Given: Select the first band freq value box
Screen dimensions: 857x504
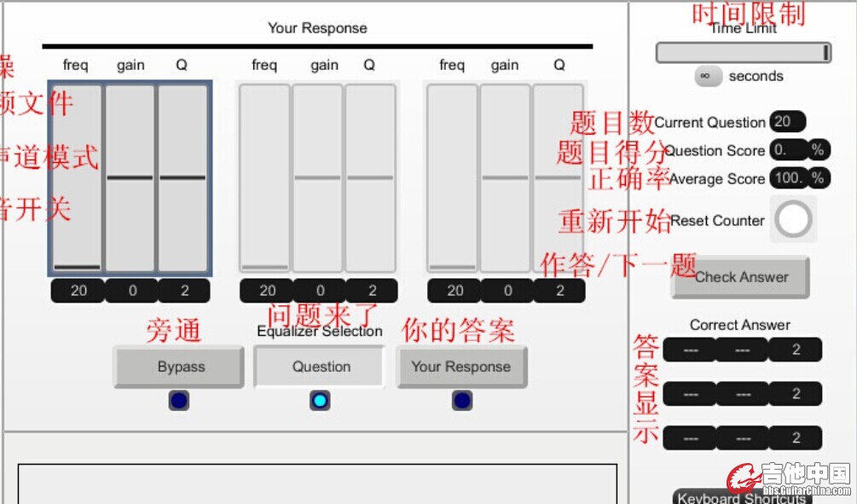Looking at the screenshot, I should click(78, 291).
